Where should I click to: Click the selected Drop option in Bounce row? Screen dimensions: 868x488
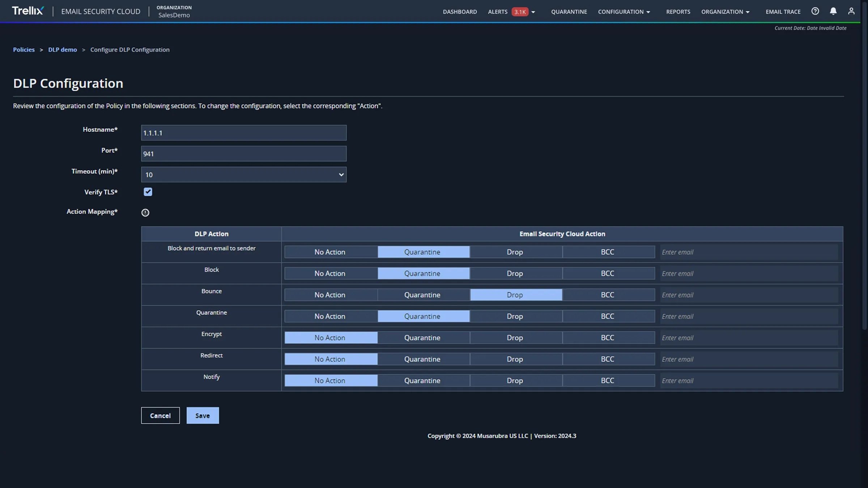(x=516, y=295)
